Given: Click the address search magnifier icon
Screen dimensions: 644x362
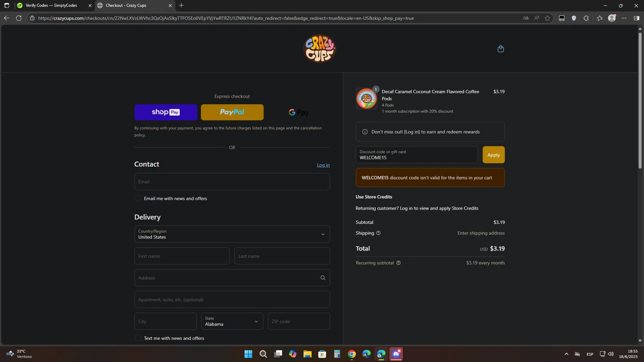Looking at the screenshot, I should point(323,278).
